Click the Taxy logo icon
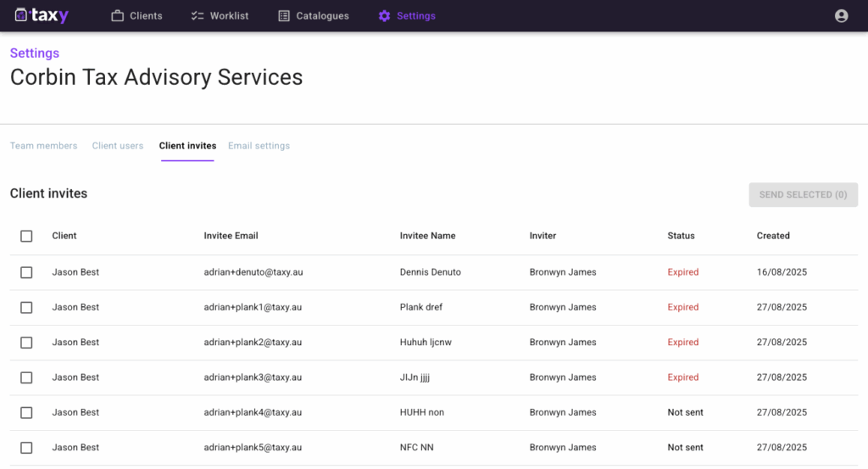 click(21, 15)
